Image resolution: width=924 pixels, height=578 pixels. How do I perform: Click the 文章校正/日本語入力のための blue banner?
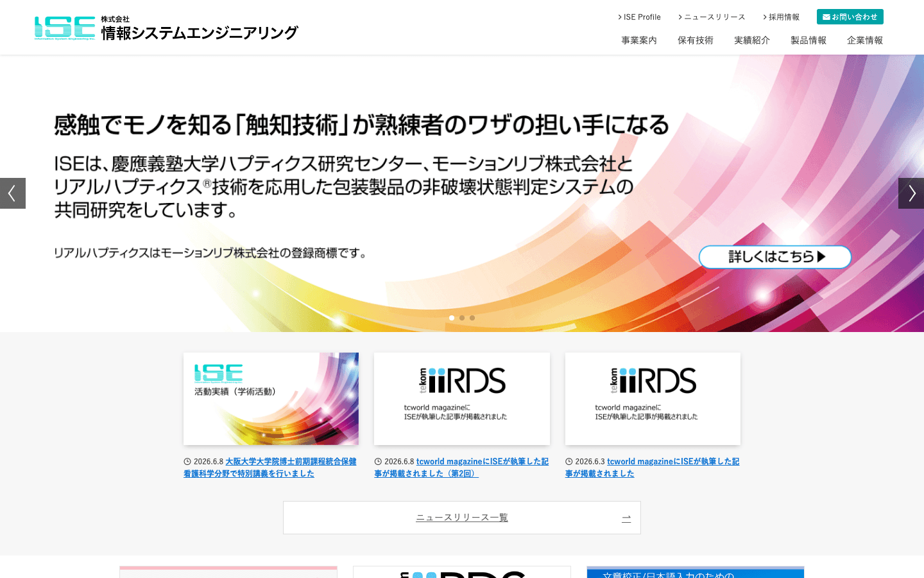[x=696, y=572]
